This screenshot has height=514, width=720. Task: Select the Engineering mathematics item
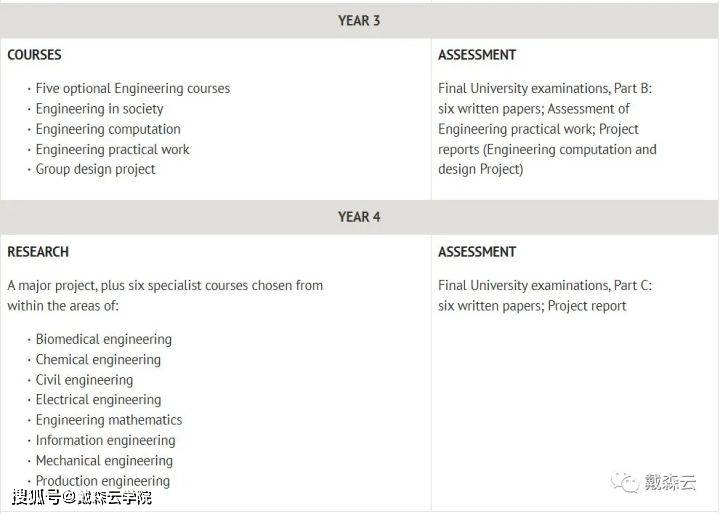pyautogui.click(x=109, y=420)
